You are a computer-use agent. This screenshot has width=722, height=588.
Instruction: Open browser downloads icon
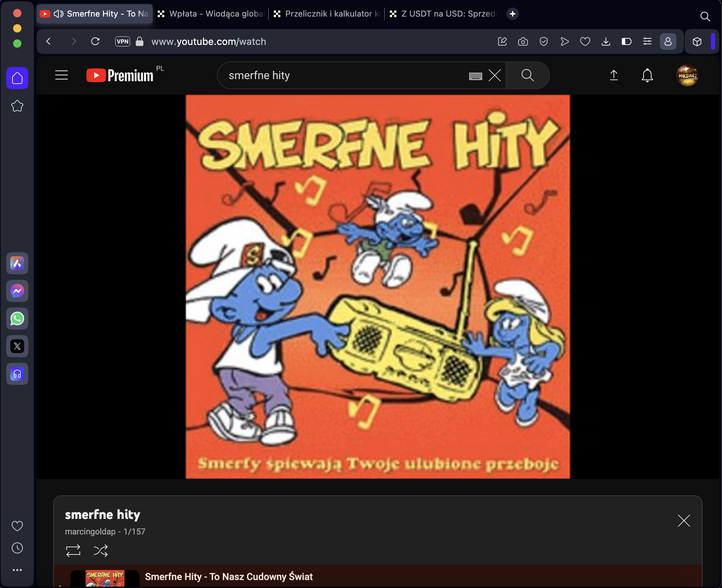606,41
